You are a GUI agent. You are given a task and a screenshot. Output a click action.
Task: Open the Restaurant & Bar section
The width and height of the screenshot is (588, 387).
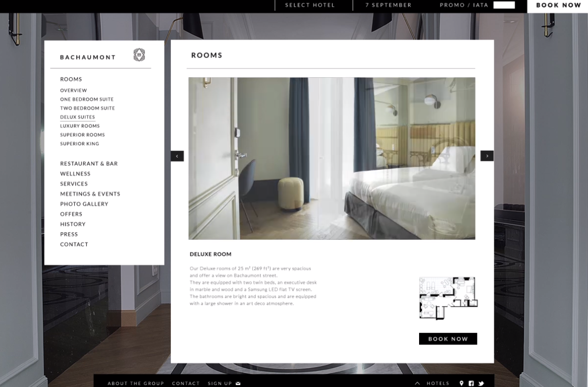point(89,164)
